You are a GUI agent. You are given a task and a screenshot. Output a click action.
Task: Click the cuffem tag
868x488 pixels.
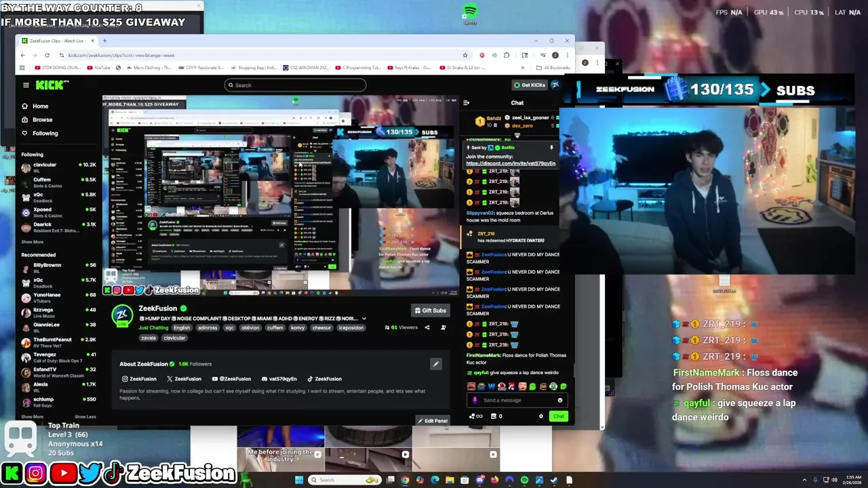coord(275,328)
